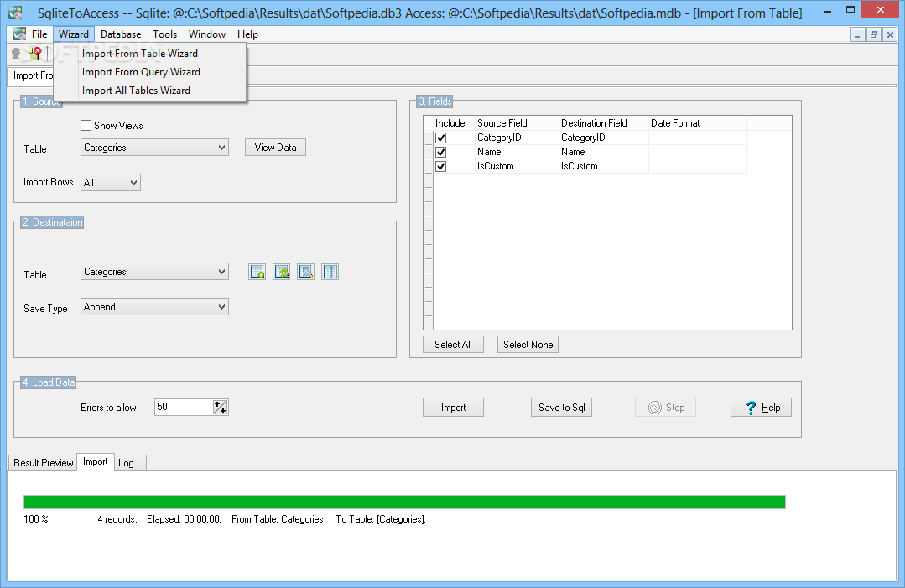Viewport: 905px width, 588px height.
Task: Open the Save Type dropdown showing Append
Action: 154,307
